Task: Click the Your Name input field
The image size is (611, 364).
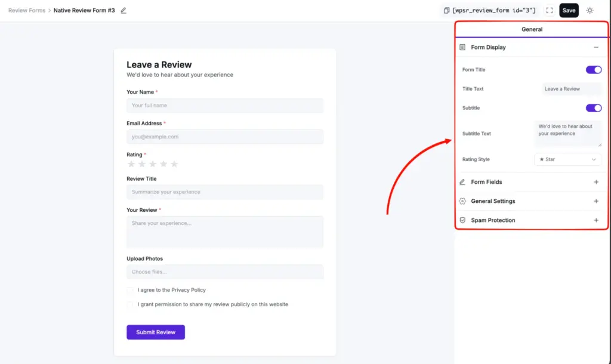Action: coord(224,105)
